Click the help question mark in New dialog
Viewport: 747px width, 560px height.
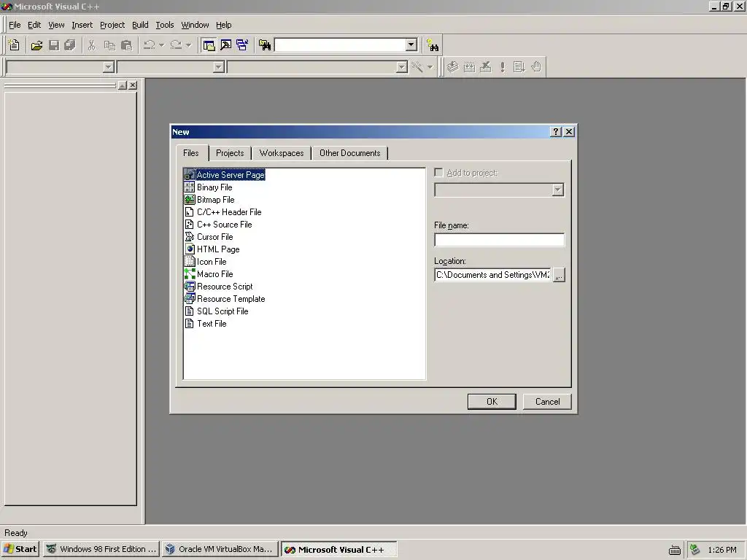click(555, 132)
